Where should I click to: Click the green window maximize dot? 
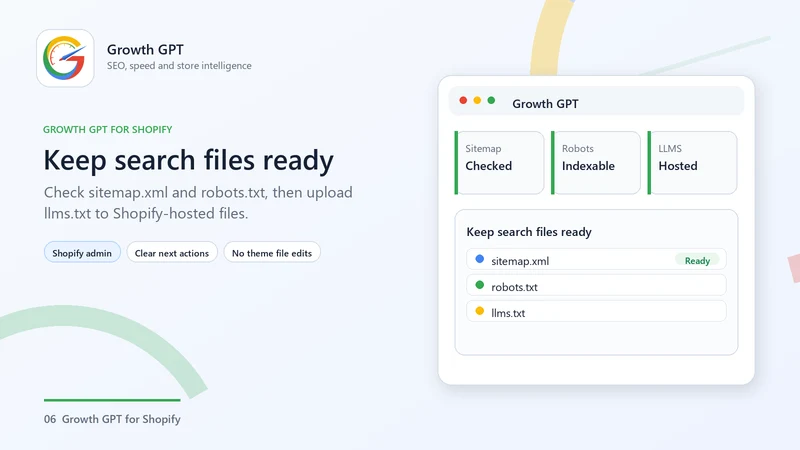click(x=491, y=101)
